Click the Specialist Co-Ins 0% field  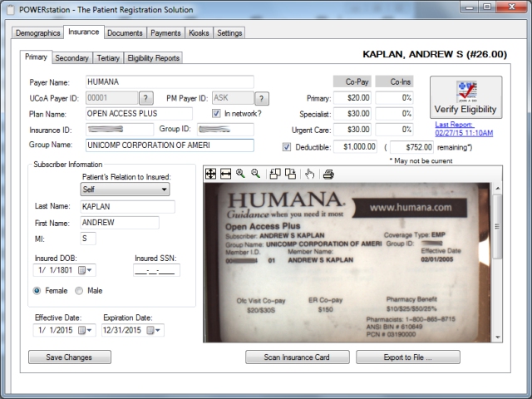[395, 114]
